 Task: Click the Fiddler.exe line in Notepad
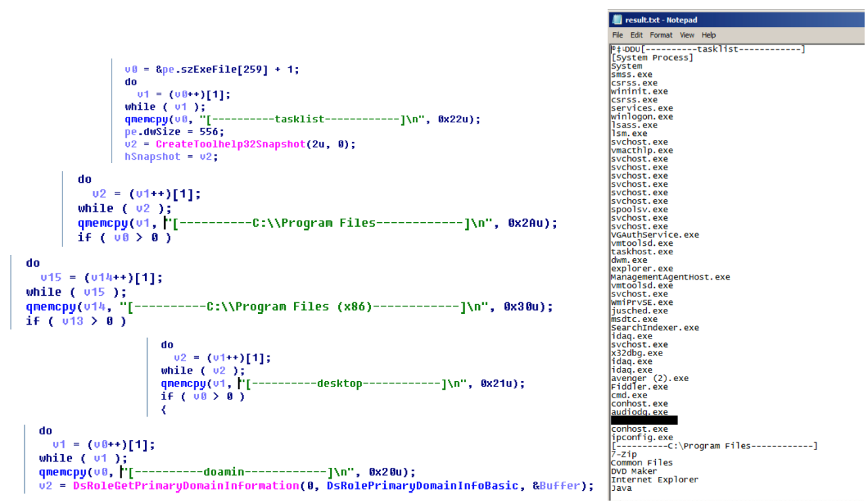click(630, 387)
